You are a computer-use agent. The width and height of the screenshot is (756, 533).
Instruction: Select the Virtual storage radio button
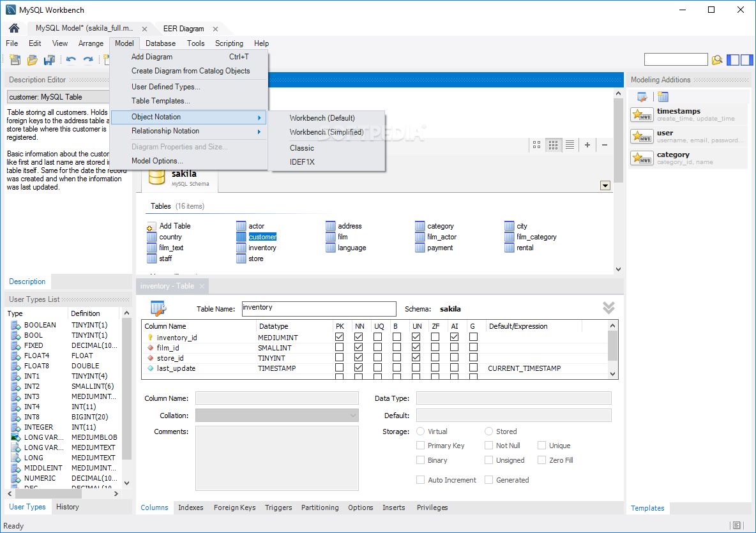[420, 432]
